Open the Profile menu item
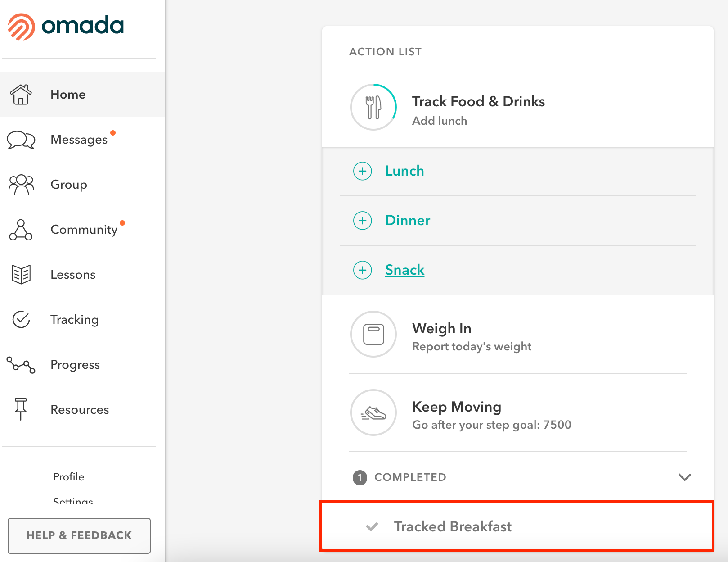Screen dimensions: 728x562 pos(69,477)
